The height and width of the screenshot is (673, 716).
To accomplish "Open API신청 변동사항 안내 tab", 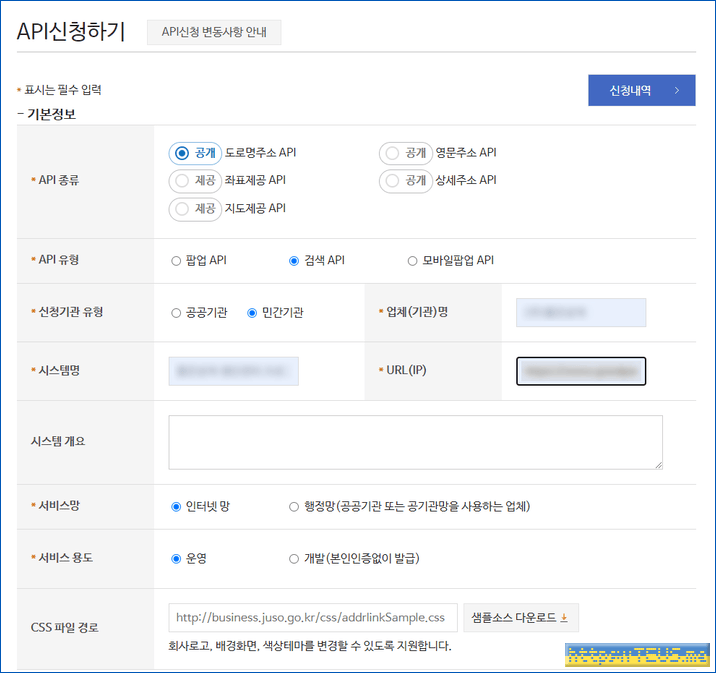I will pos(214,32).
